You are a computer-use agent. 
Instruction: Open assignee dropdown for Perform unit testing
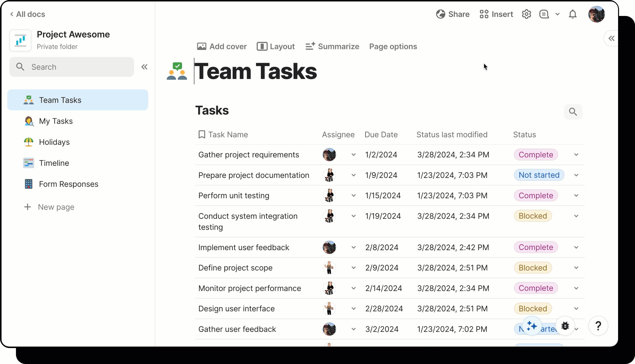(353, 196)
